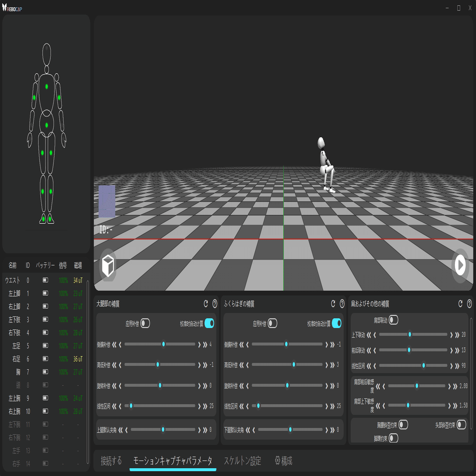Image resolution: width=476 pixels, height=476 pixels.
Task: Enable the 头部斜歪约束 switch
Action: coord(461,425)
